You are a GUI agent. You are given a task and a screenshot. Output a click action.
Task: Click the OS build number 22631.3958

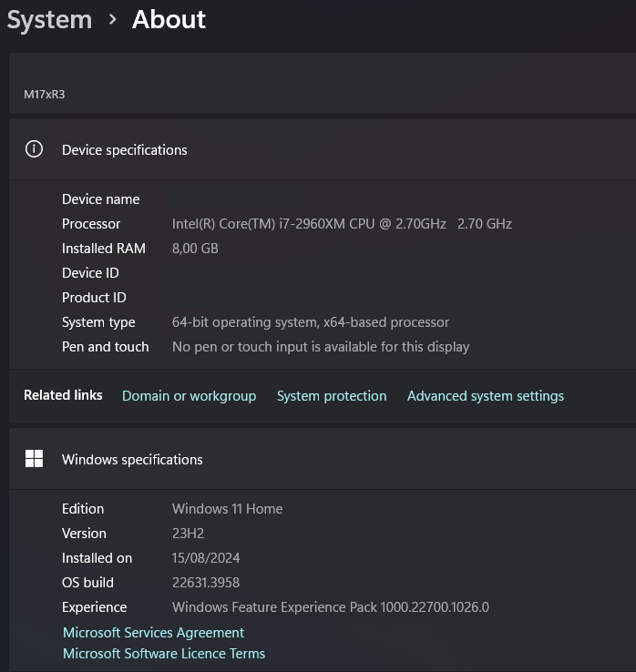[x=206, y=583]
